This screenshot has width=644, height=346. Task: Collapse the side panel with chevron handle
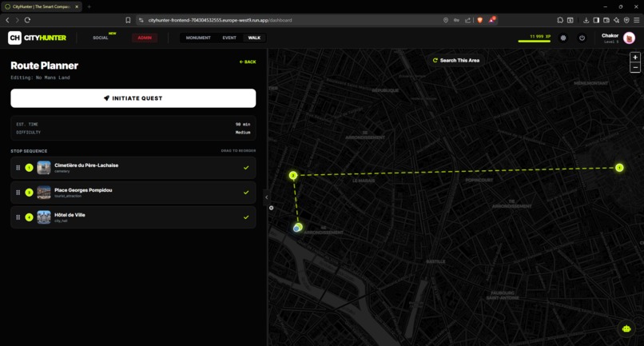click(266, 197)
